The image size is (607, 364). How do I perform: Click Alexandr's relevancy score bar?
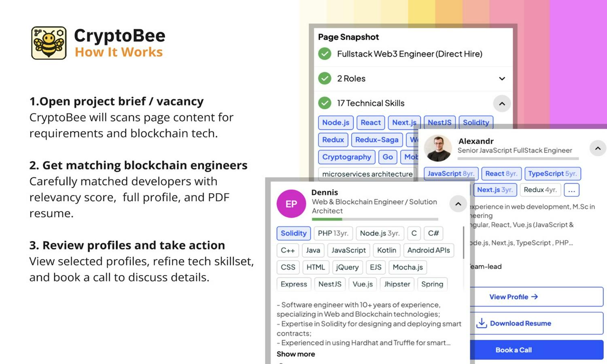tap(518, 159)
